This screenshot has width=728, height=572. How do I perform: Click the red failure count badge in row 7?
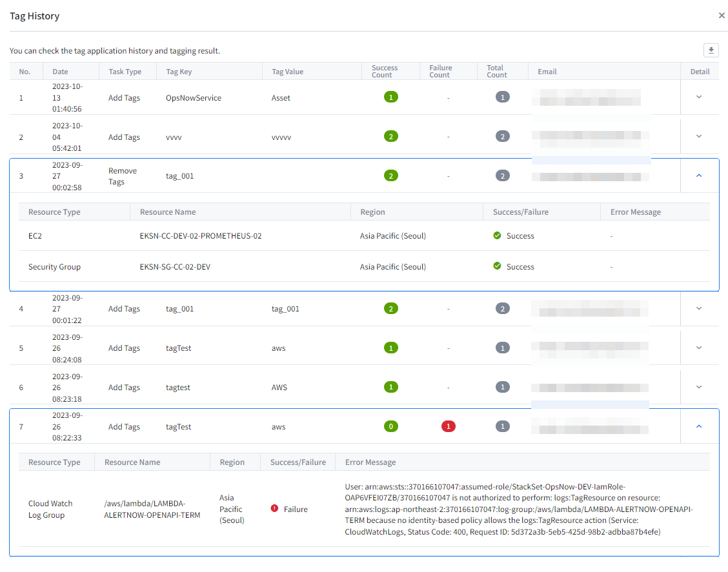pos(448,426)
